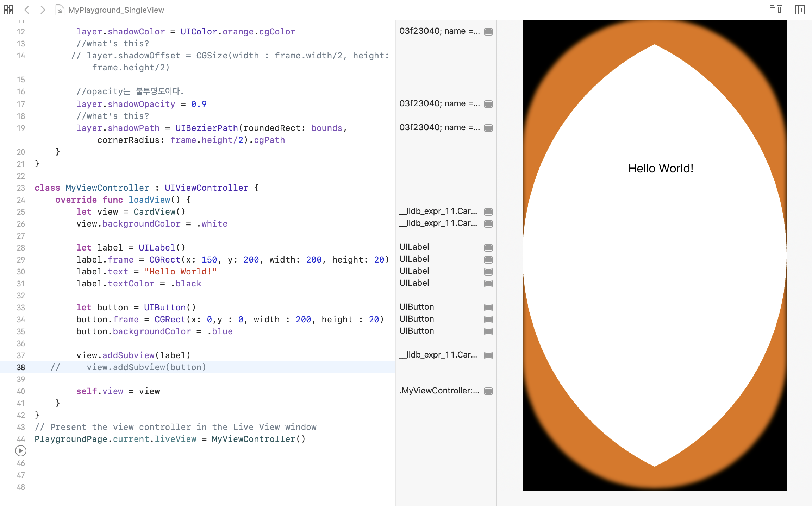Open the related items grid menu
The height and width of the screenshot is (506, 812).
tap(8, 10)
